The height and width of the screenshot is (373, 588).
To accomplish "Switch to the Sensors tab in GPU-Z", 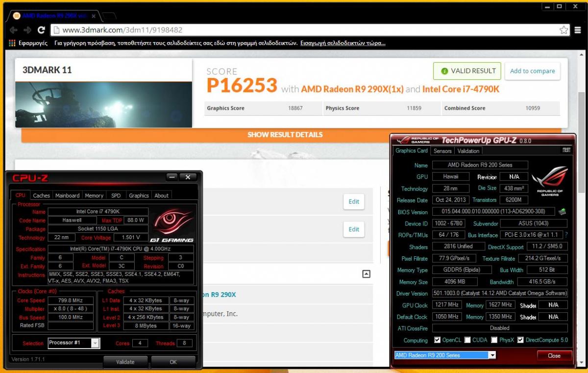I will coord(442,151).
